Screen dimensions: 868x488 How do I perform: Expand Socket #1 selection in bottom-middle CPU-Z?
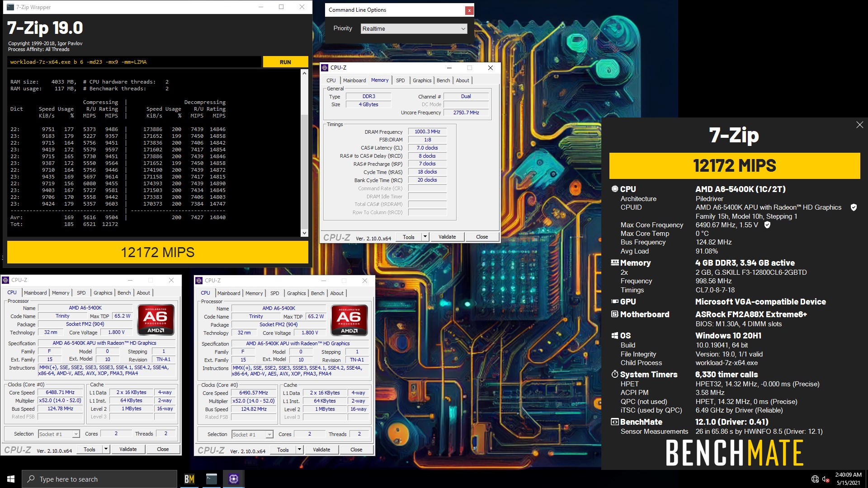pyautogui.click(x=269, y=435)
